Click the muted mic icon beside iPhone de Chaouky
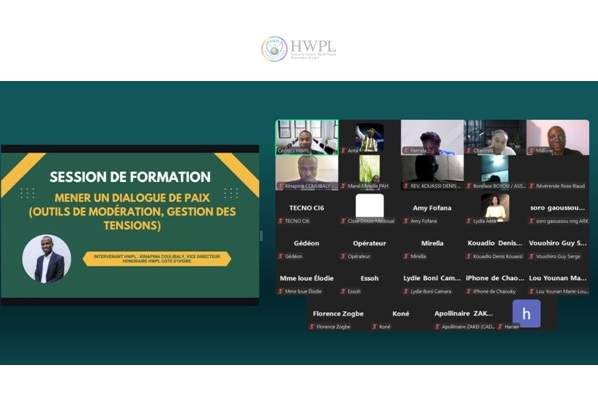This screenshot has height=401, width=598. coord(469,291)
